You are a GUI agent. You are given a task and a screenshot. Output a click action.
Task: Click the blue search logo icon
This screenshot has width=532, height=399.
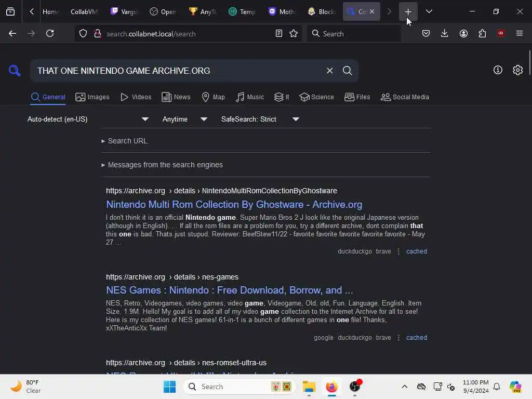[x=15, y=71]
